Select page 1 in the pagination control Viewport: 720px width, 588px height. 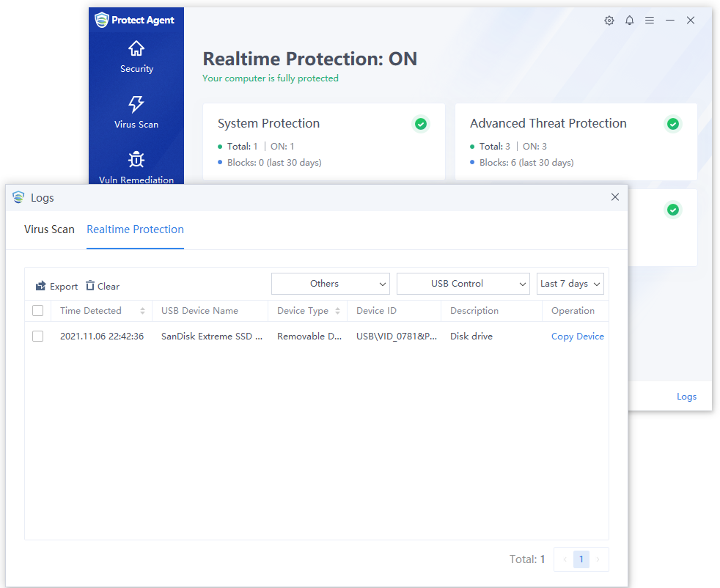pos(581,559)
